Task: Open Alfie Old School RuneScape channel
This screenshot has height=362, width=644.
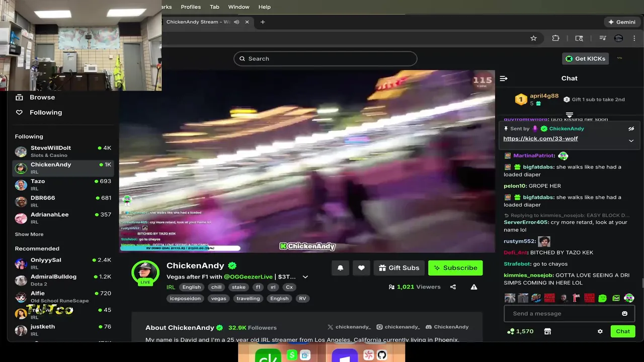Action: coord(63,297)
